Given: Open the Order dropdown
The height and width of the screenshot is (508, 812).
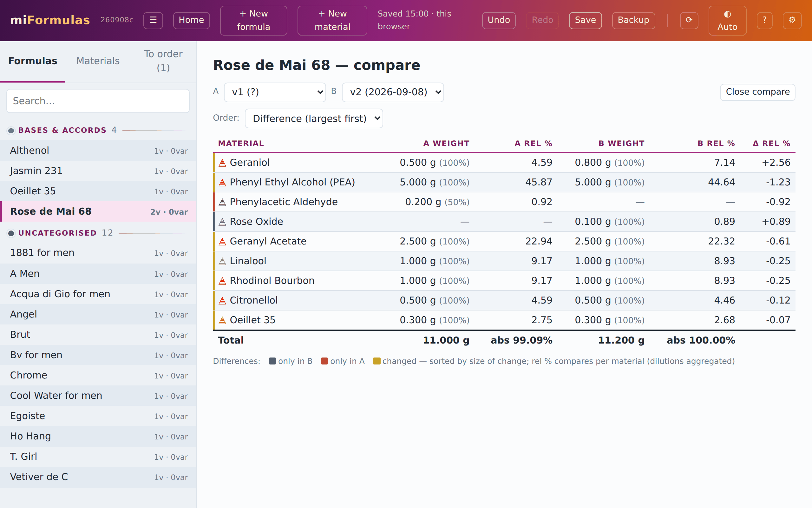Looking at the screenshot, I should pos(314,118).
